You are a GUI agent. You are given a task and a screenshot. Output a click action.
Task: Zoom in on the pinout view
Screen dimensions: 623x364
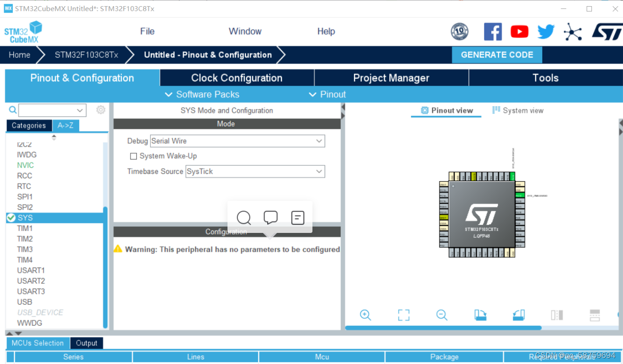365,315
